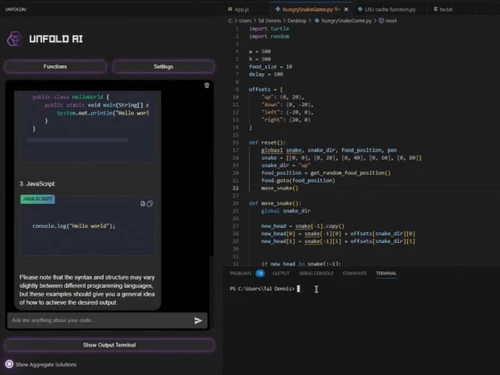500x375 pixels.
Task: Click the 'offsets = {' line
Action: pos(266,89)
